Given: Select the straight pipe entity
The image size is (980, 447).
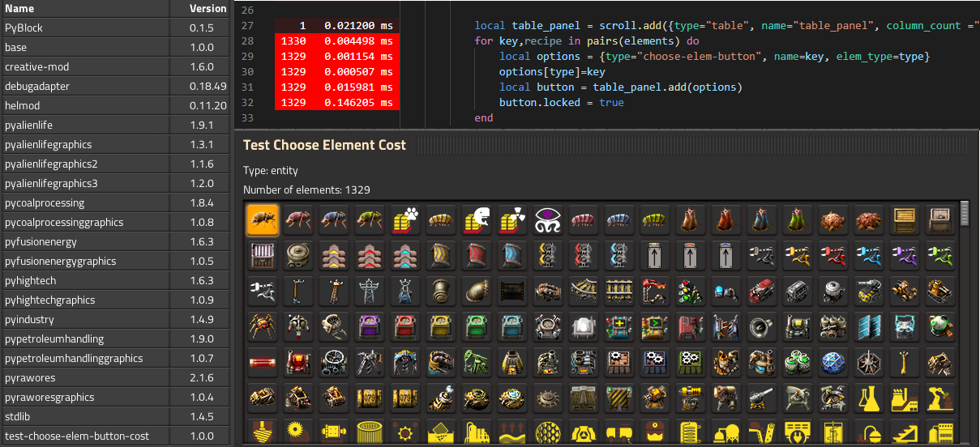Looking at the screenshot, I should click(x=440, y=290).
